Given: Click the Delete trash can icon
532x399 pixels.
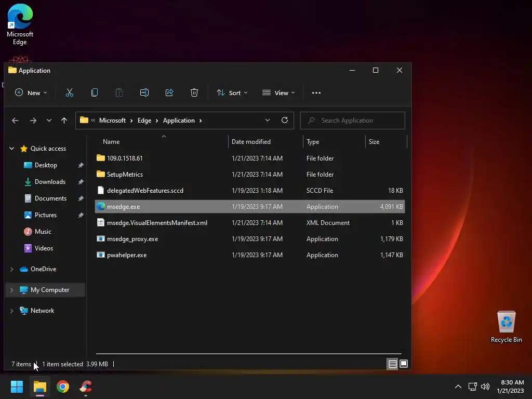Looking at the screenshot, I should pyautogui.click(x=194, y=92).
